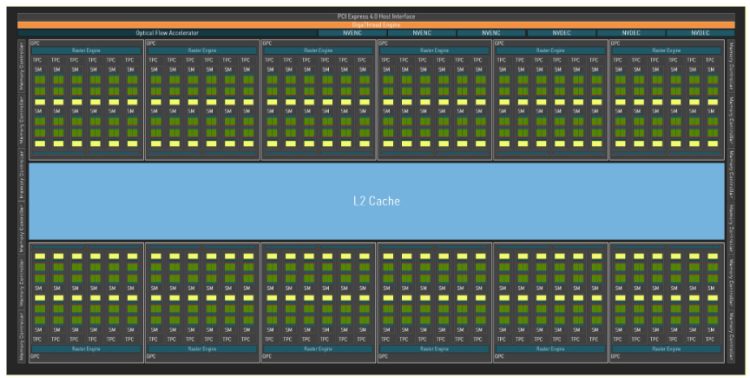Select the large blue L2 Cache block
750x378 pixels.
point(376,201)
